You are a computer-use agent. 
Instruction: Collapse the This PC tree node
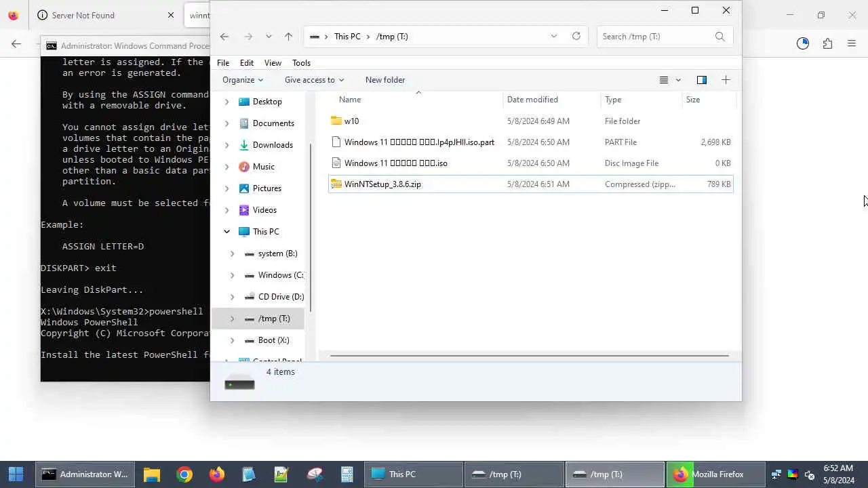click(226, 232)
